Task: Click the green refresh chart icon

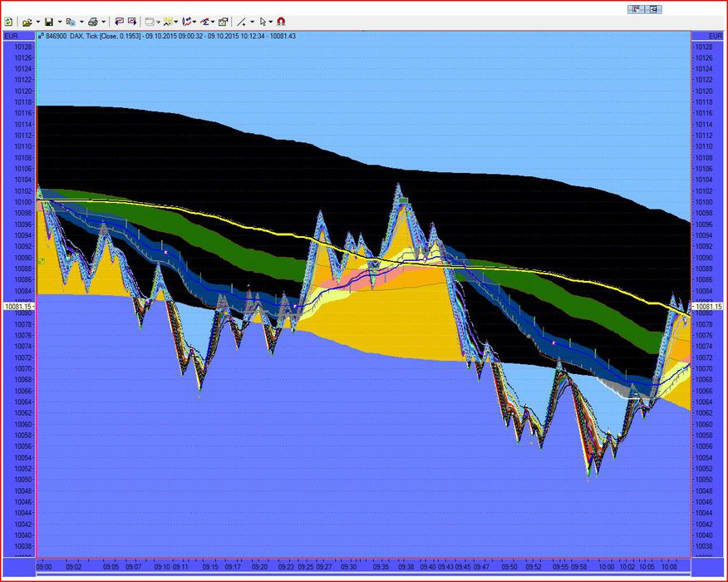Action: [8, 22]
